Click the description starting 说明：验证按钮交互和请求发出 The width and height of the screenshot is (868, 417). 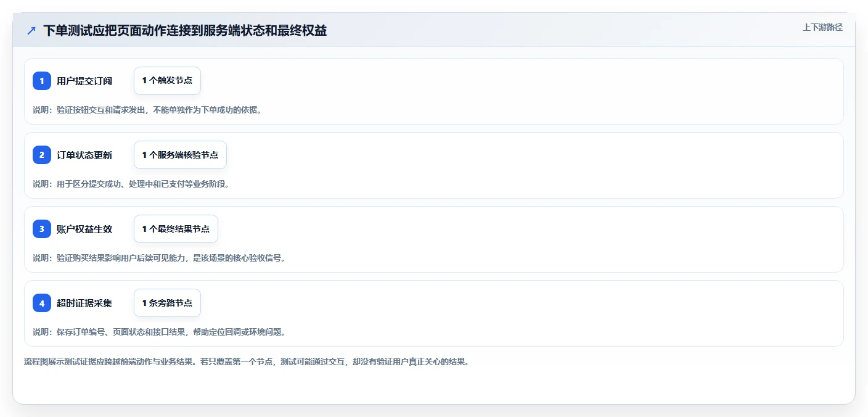click(147, 110)
